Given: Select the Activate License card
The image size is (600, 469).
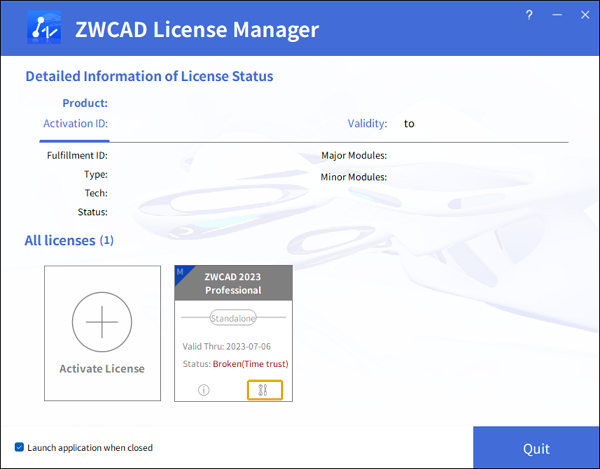Looking at the screenshot, I should click(x=102, y=333).
